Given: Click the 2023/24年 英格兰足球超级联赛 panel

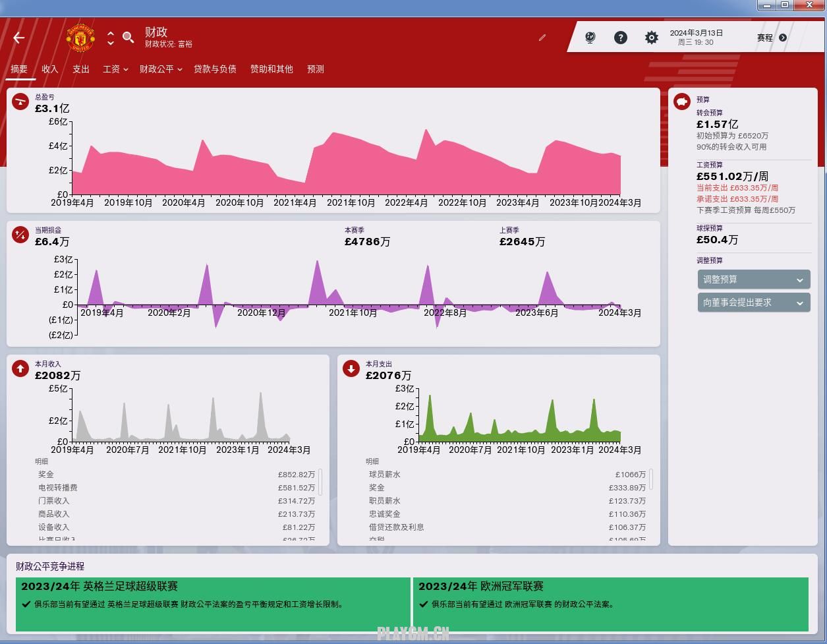Looking at the screenshot, I should coord(213,604).
